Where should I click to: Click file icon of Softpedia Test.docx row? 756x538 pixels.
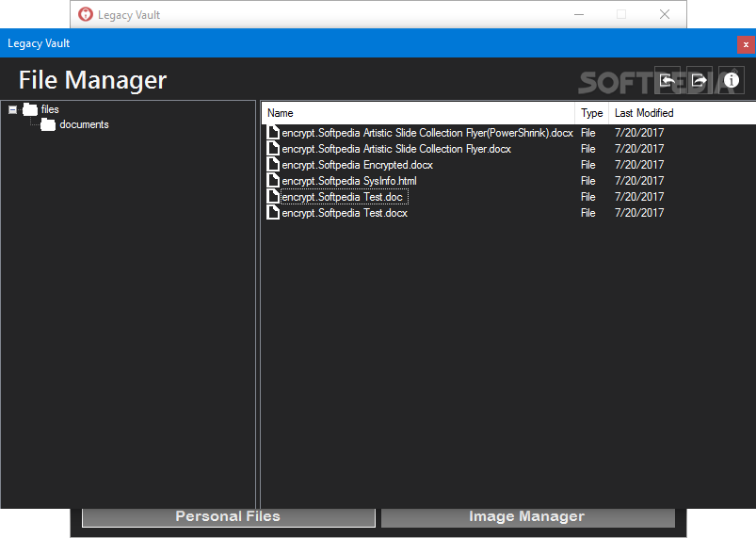273,212
